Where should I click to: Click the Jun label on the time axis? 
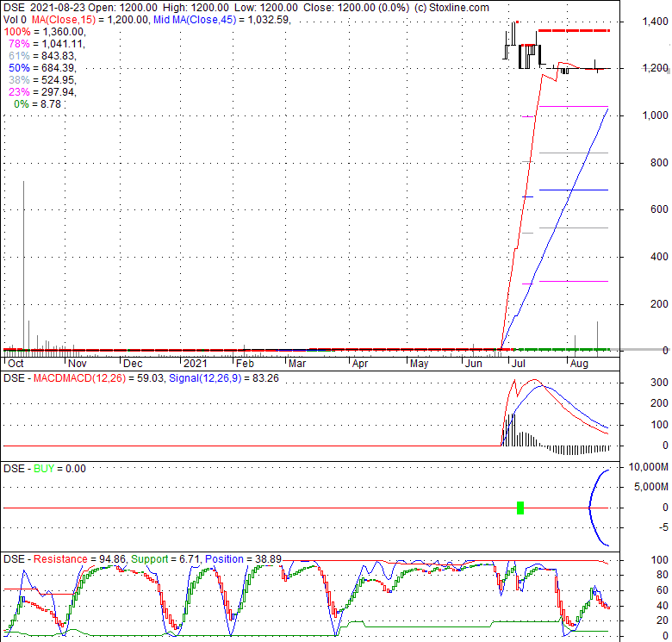pyautogui.click(x=474, y=364)
